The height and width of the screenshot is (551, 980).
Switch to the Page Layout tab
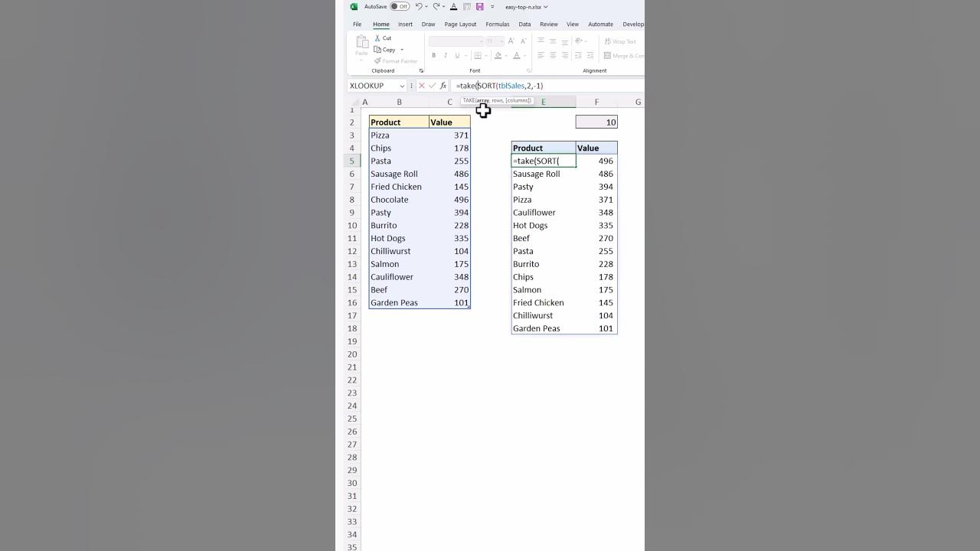460,24
